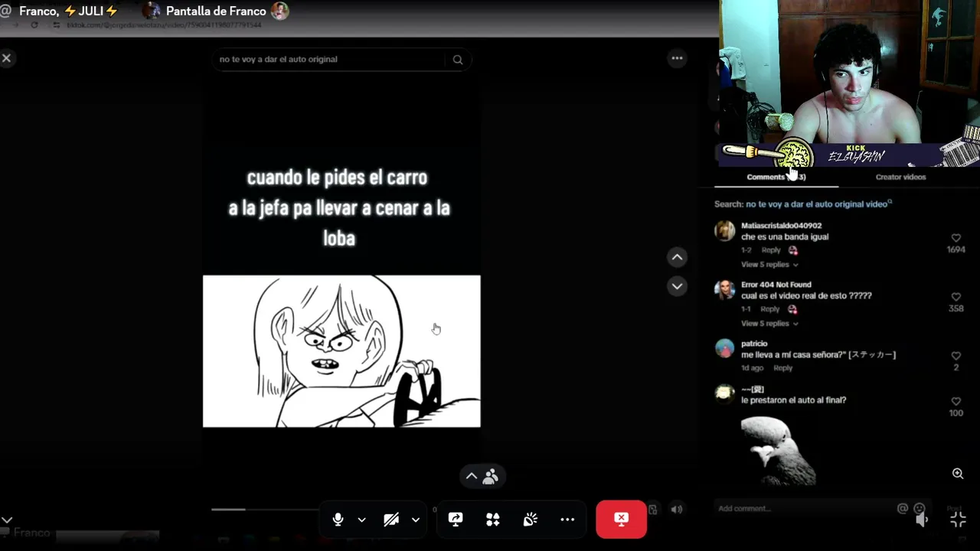
Task: Click the Franco, JULI call title
Action: point(68,11)
